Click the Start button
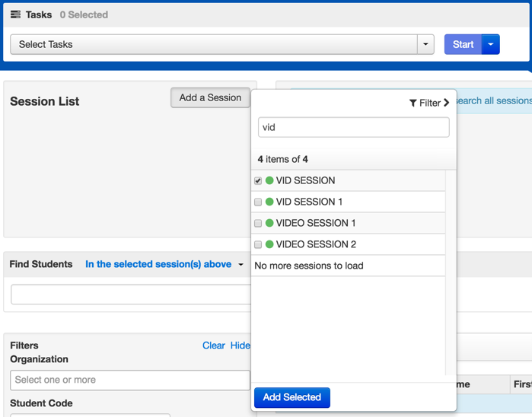The image size is (532, 417). 463,44
